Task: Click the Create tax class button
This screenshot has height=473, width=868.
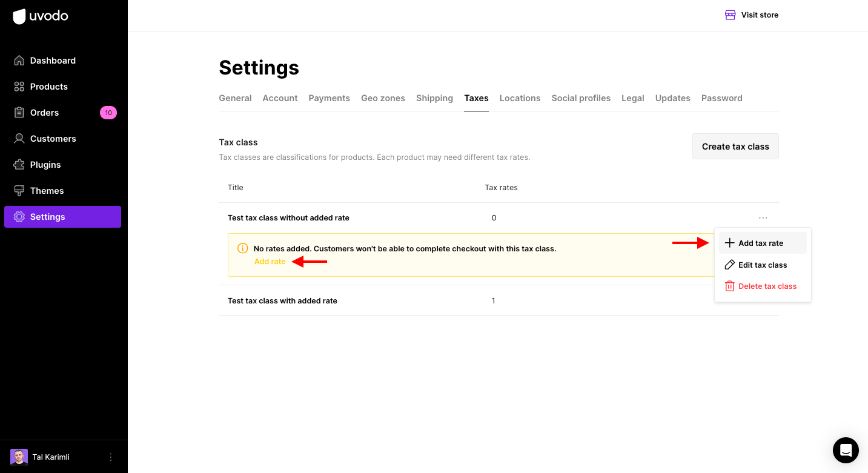Action: tap(735, 147)
